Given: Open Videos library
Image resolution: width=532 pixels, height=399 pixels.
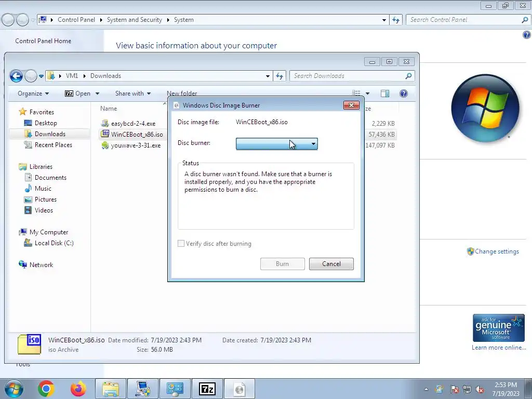Looking at the screenshot, I should [44, 210].
